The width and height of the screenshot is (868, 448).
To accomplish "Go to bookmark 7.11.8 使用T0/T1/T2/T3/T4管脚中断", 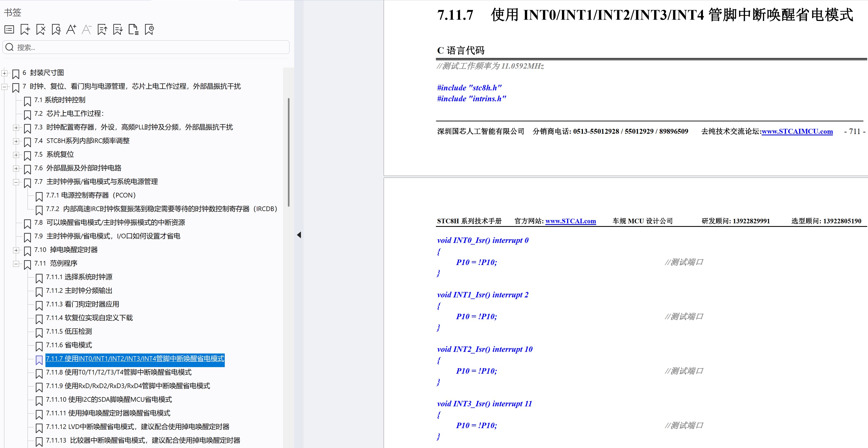I will tap(119, 372).
